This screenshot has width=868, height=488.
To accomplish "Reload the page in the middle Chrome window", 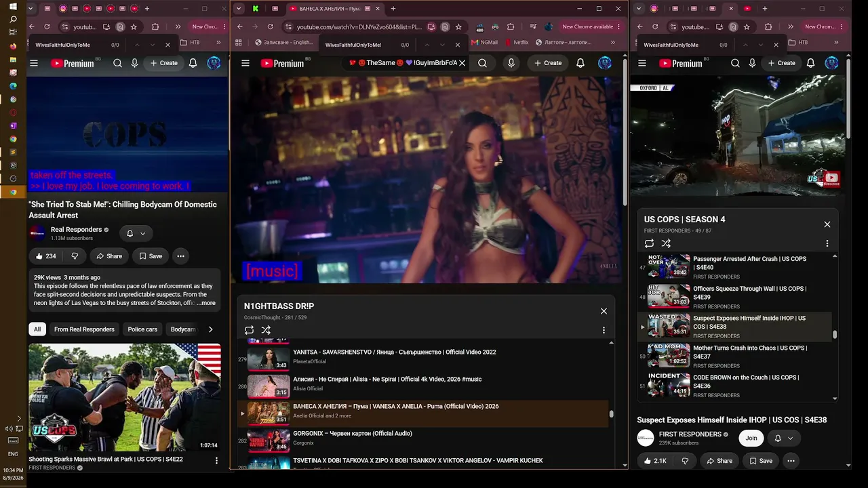I will click(x=270, y=27).
